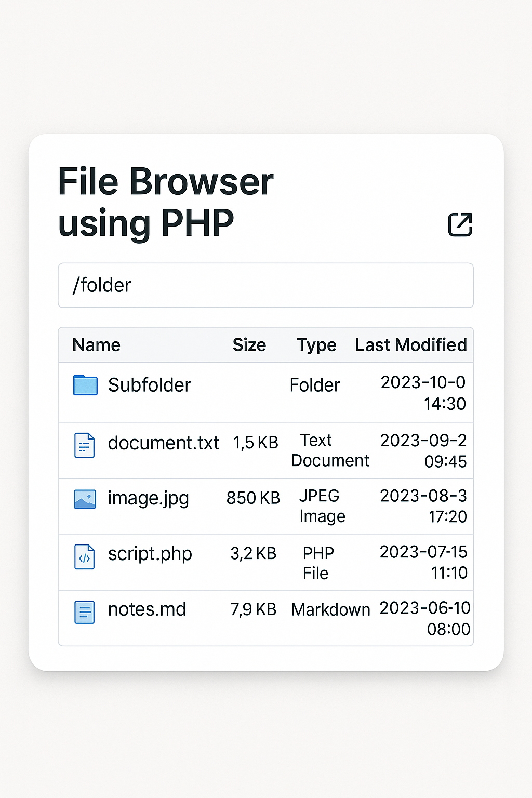Sort by the Size column header
This screenshot has width=532, height=798.
pyautogui.click(x=249, y=345)
